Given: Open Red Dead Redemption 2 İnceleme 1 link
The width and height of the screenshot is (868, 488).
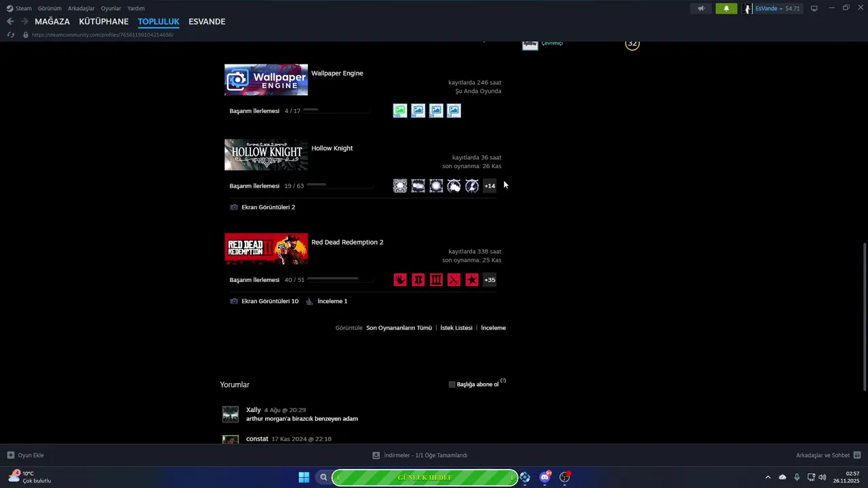Looking at the screenshot, I should (x=332, y=301).
